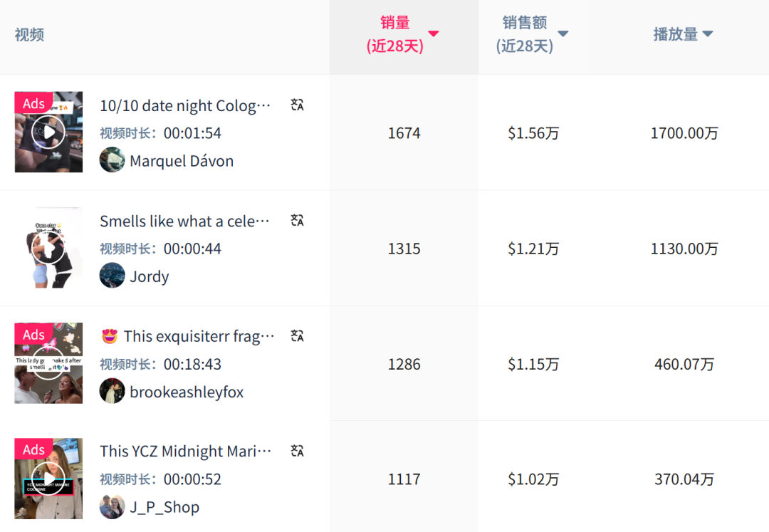The image size is (769, 532).
Task: Open the This YCZ Midnight Mari video title
Action: pyautogui.click(x=187, y=451)
